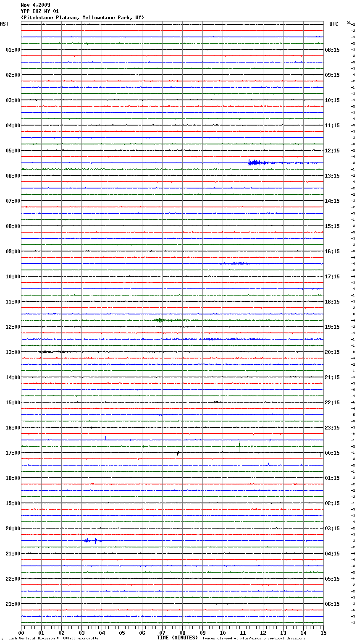Click the 'YPP EHZ WY 01' station label

coord(40,11)
